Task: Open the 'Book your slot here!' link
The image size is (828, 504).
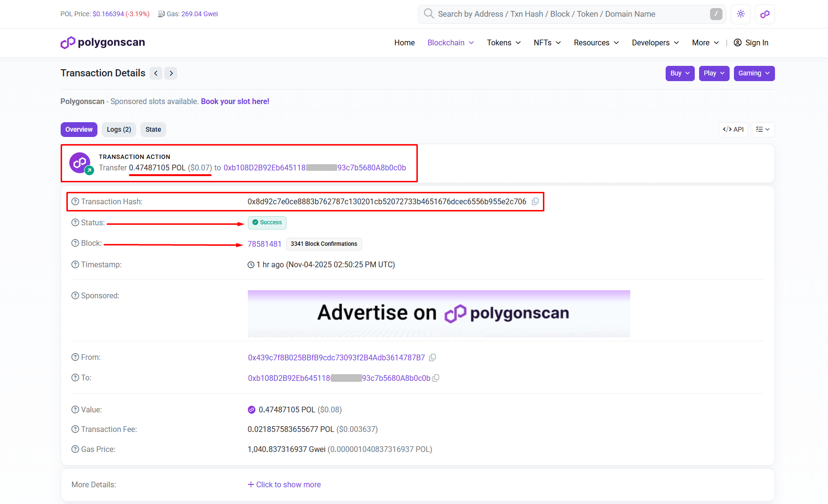Action: coord(235,101)
